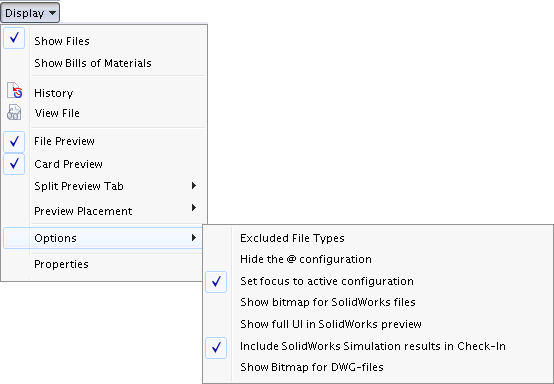Select Show Bills of Materials
This screenshot has width=554, height=384.
(93, 63)
